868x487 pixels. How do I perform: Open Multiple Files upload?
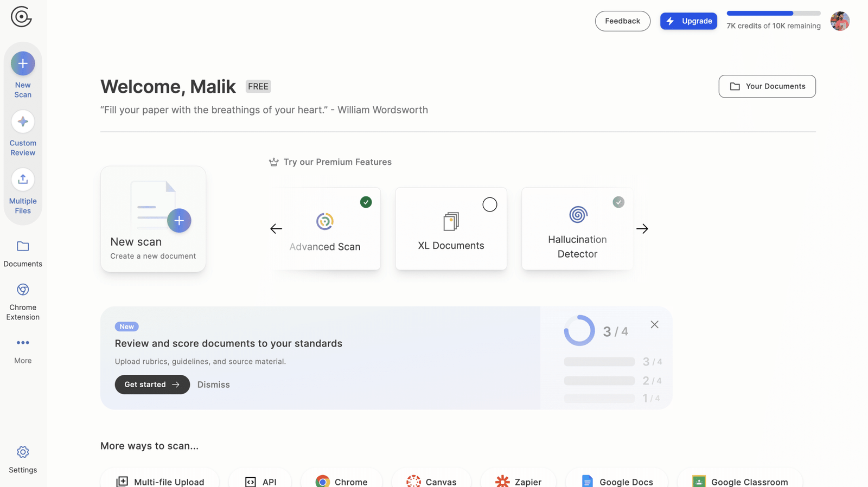[x=23, y=191]
